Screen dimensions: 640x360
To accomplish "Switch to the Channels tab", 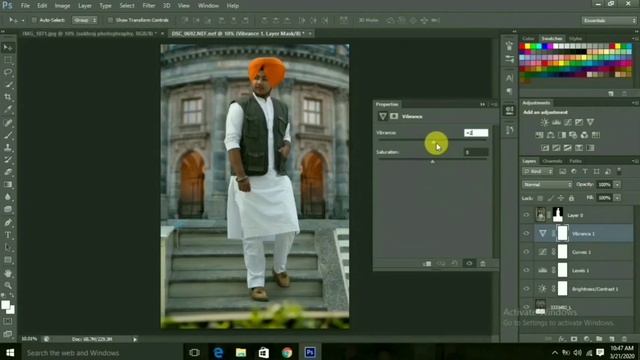I will 552,161.
